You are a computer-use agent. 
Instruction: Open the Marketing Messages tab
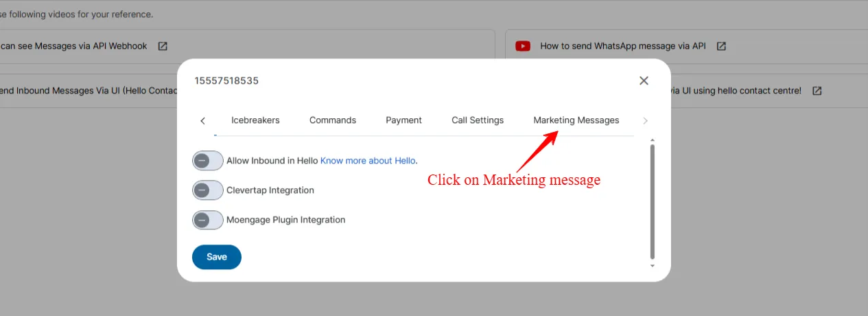click(x=576, y=120)
